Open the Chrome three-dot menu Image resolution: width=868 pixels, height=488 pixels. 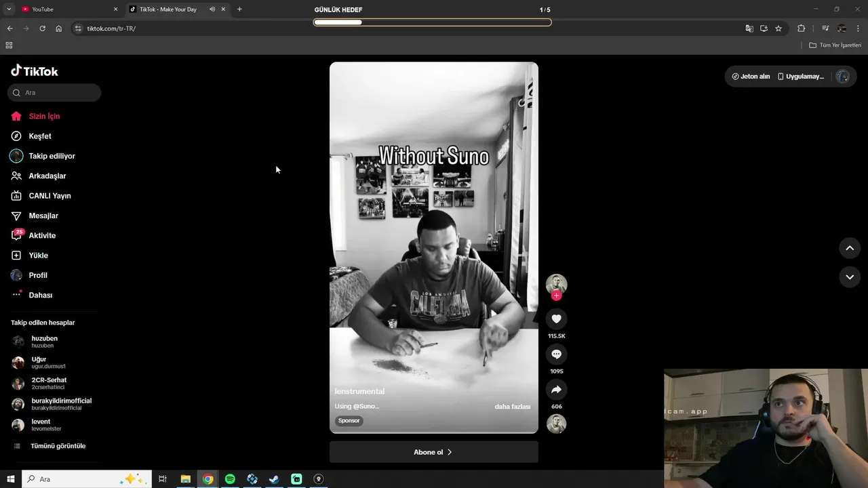859,28
